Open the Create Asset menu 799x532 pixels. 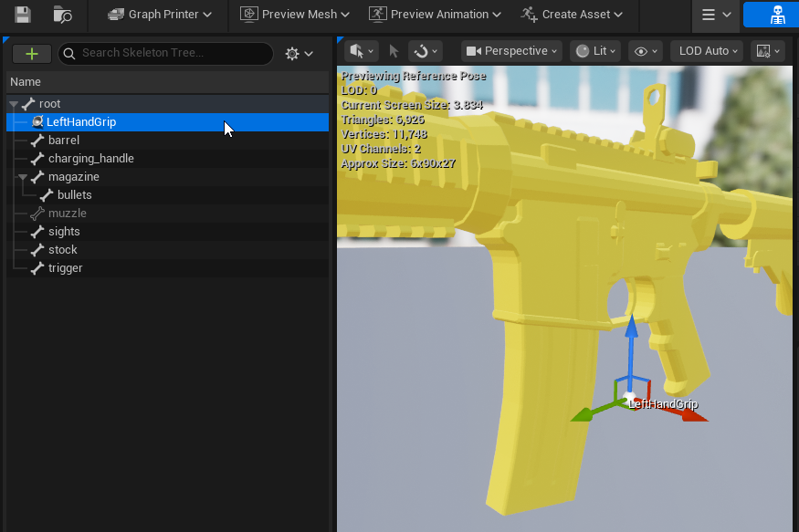[x=572, y=15]
